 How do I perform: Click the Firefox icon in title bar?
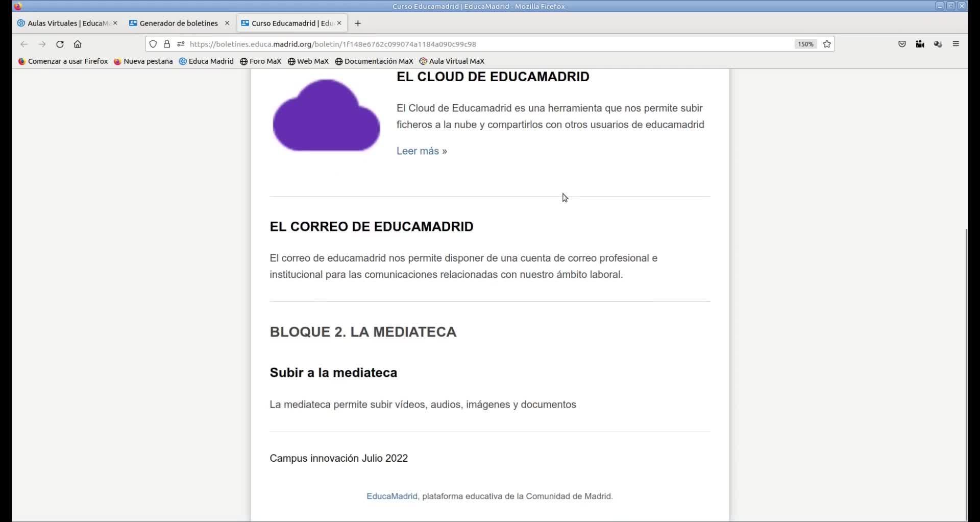(x=18, y=7)
